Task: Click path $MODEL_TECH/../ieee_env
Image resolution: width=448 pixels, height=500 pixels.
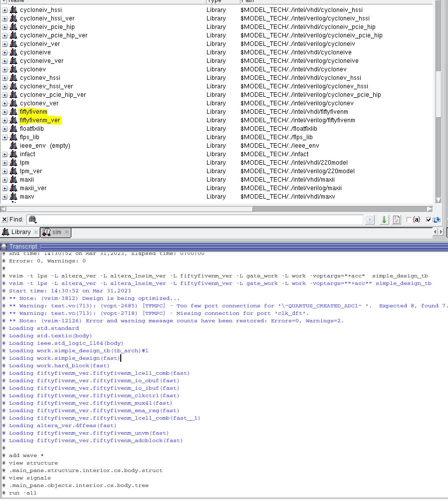Action: pyautogui.click(x=280, y=146)
